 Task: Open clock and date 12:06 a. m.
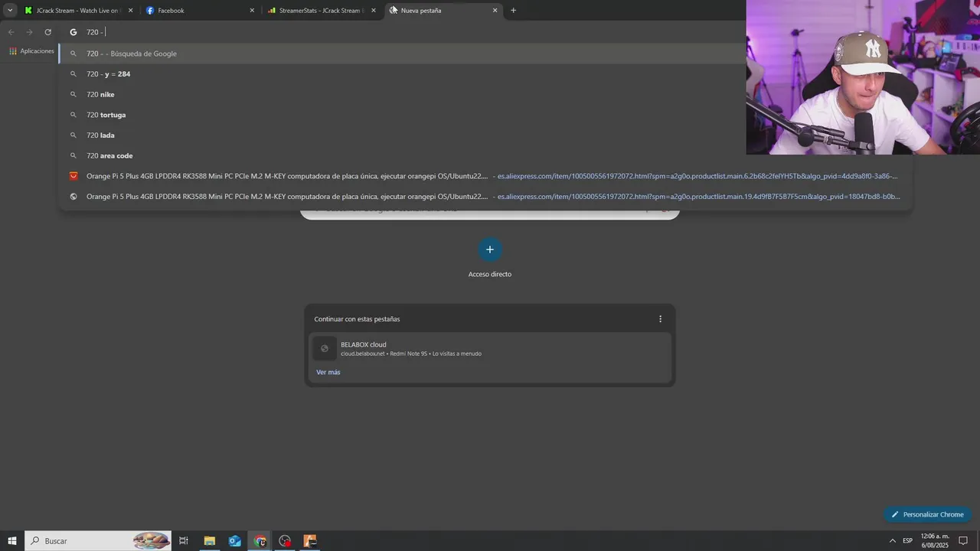point(934,541)
